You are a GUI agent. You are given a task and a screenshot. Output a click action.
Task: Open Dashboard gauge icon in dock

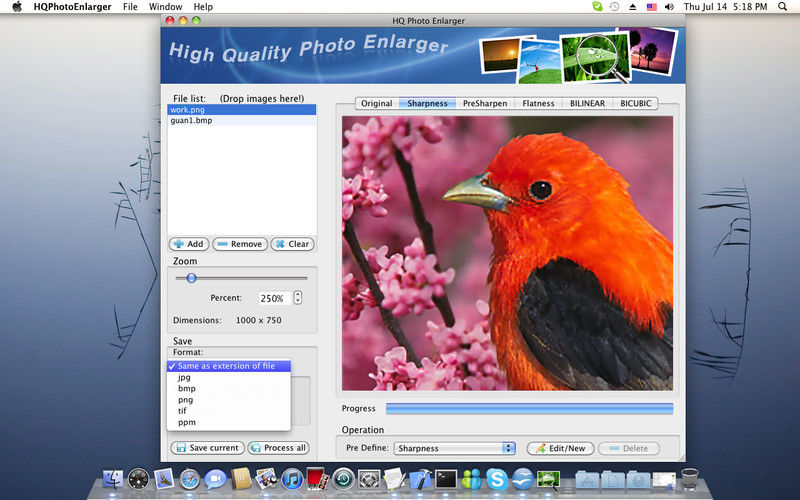tap(138, 480)
